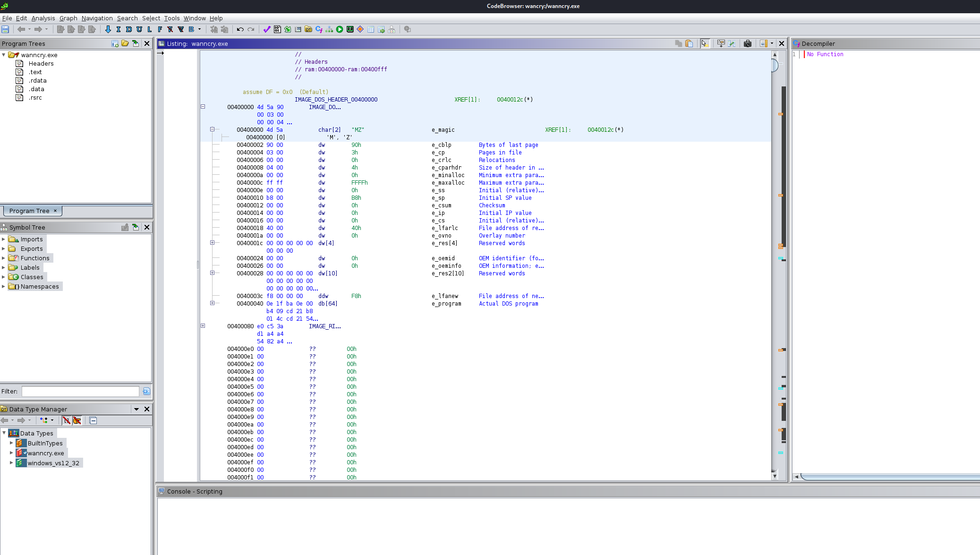This screenshot has height=555, width=980.
Task: Open the Listing field format dropdown arrow
Action: point(772,43)
